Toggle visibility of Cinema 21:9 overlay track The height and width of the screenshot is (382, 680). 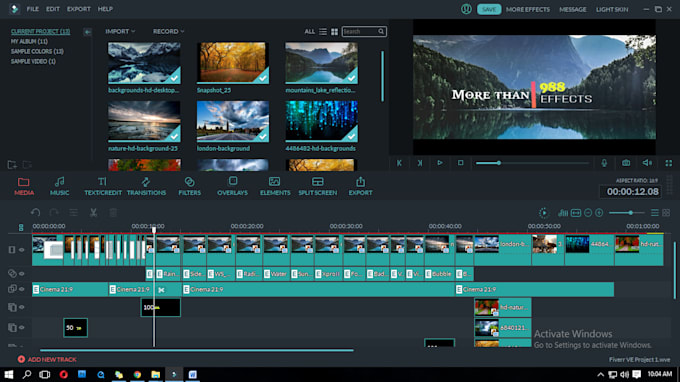pos(22,289)
